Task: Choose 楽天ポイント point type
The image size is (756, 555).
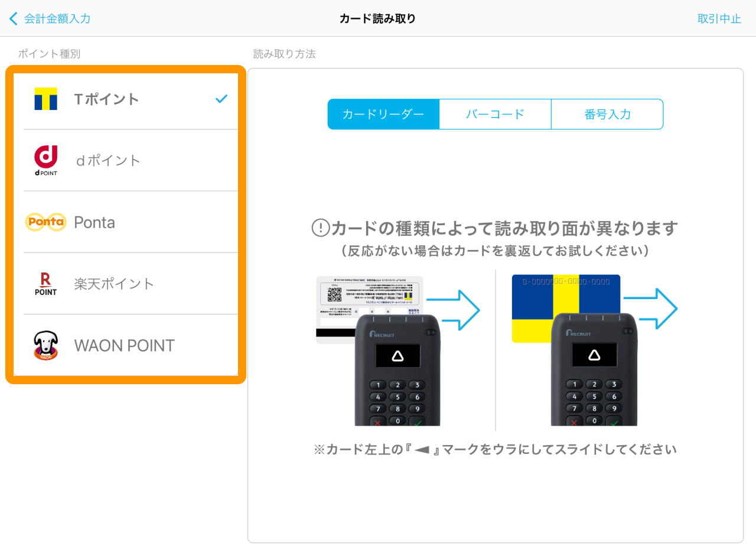Action: point(114,284)
